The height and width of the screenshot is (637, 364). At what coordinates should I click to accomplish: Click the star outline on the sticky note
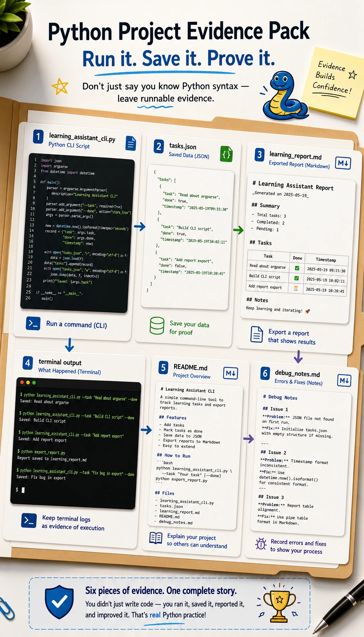click(x=353, y=75)
